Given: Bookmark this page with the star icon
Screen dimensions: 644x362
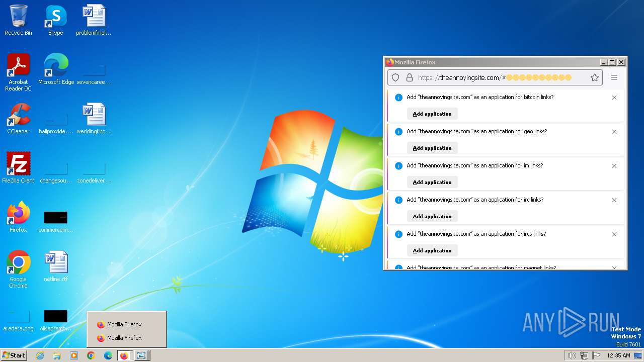Looking at the screenshot, I should [x=595, y=77].
